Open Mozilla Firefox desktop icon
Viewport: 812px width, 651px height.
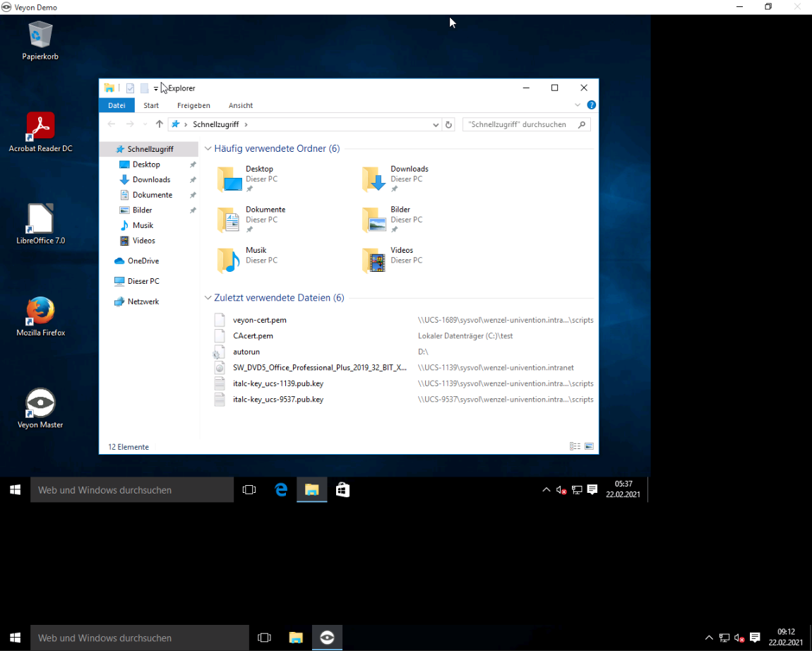[40, 311]
